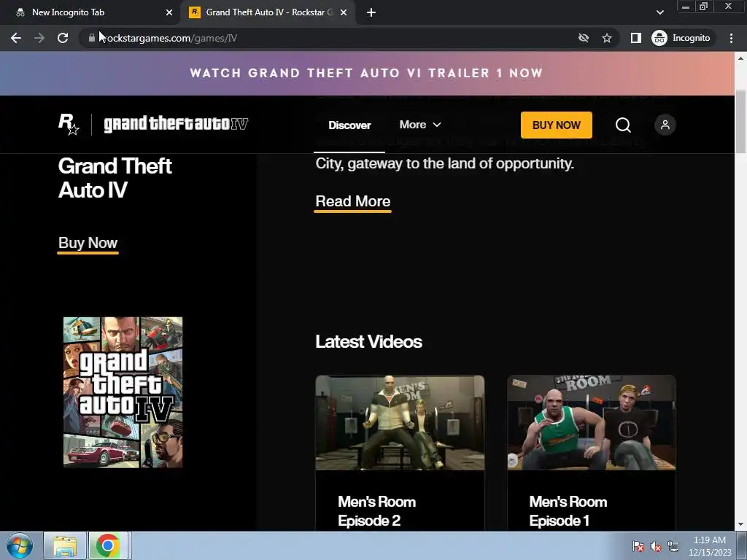Go to Rockstar Games home via R star logo
The width and height of the screenshot is (747, 560).
tap(69, 124)
